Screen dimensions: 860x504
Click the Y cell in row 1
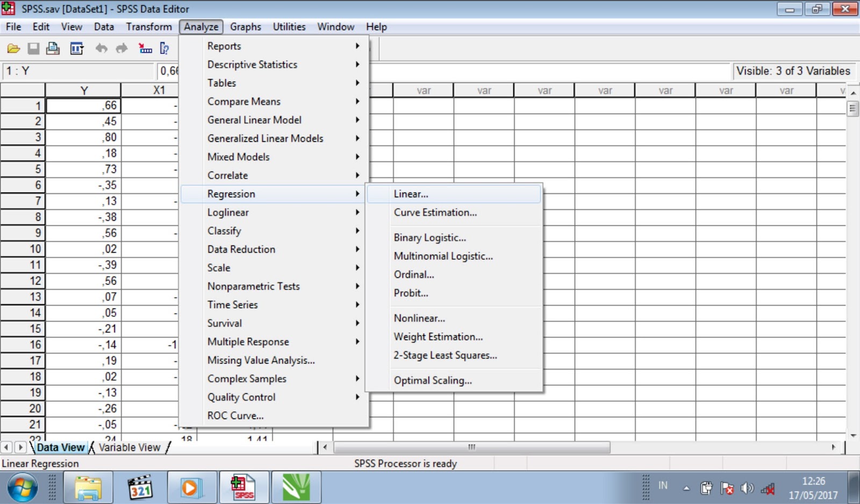click(83, 105)
